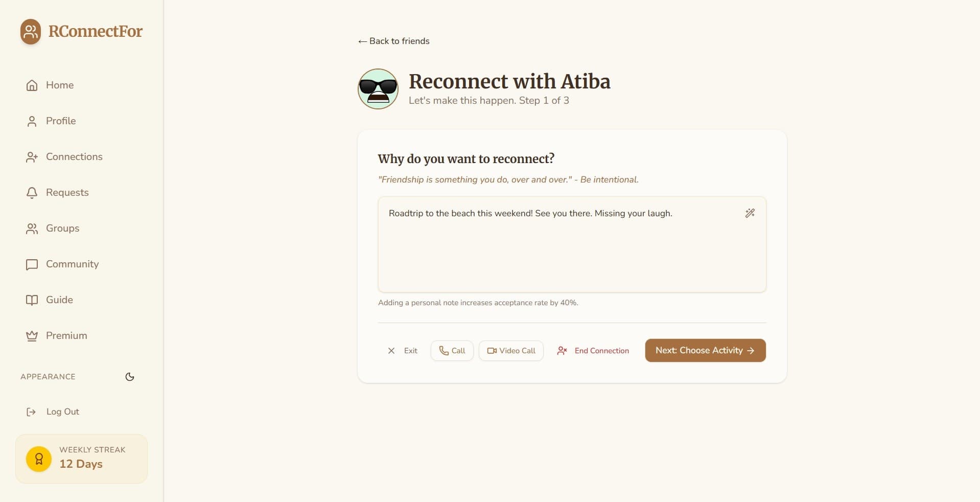
Task: Click Atiba's avatar picture
Action: tap(377, 88)
